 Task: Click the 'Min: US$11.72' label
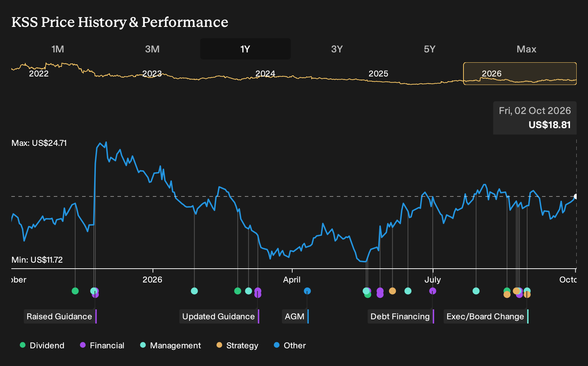click(x=37, y=260)
